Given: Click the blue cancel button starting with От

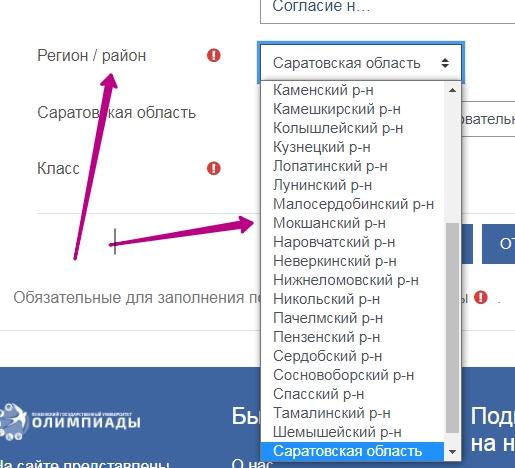Looking at the screenshot, I should coord(499,244).
